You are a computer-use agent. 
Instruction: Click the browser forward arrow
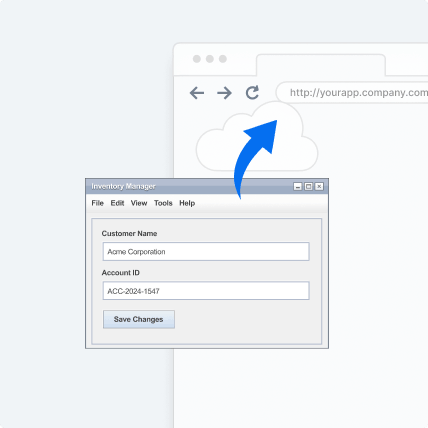coord(224,93)
